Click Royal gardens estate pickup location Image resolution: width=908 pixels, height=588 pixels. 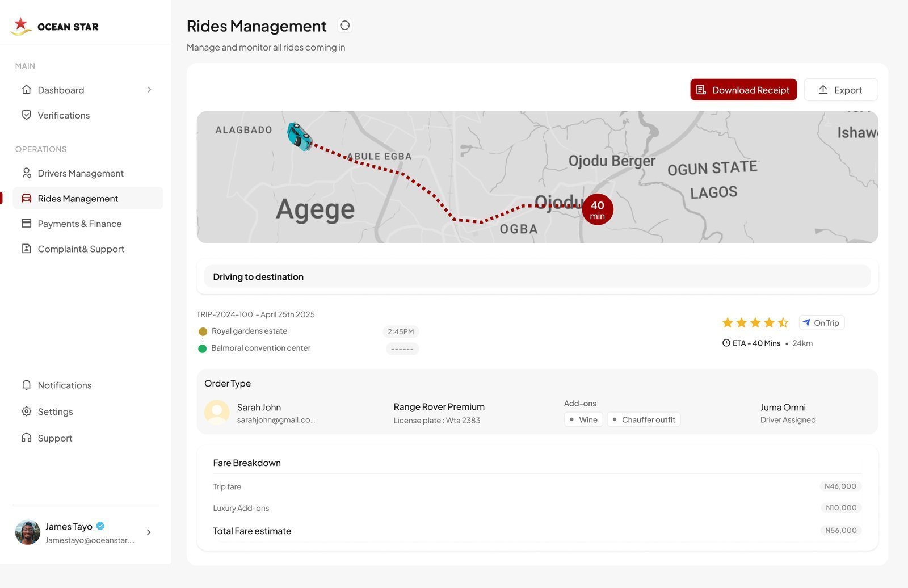tap(249, 331)
